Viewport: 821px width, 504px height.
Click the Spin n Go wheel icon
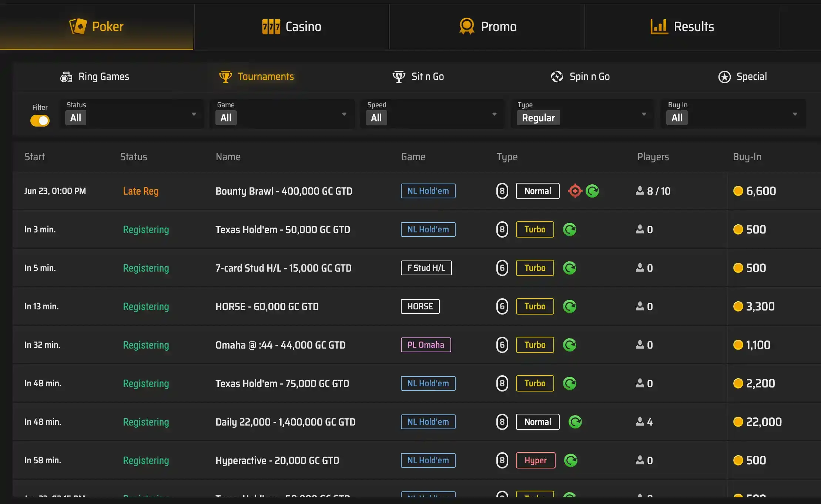[x=557, y=77]
